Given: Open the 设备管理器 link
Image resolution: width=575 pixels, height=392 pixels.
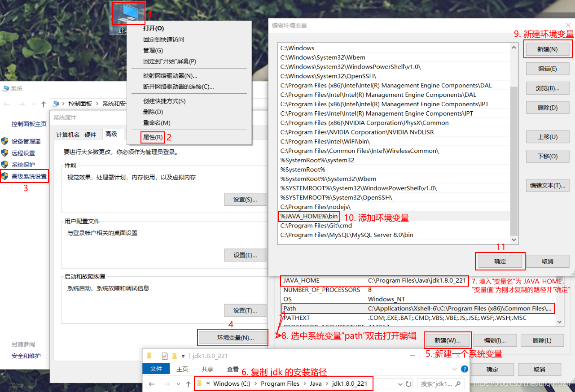Looking at the screenshot, I should coord(26,141).
